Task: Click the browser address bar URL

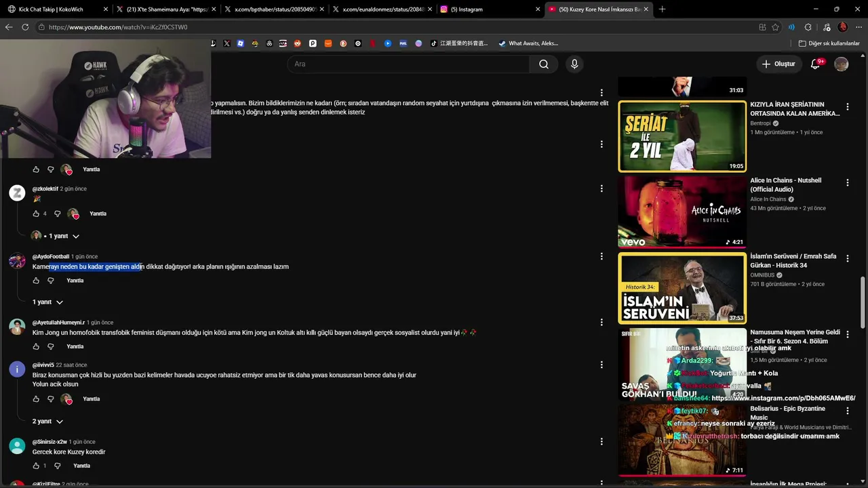Action: 118,27
